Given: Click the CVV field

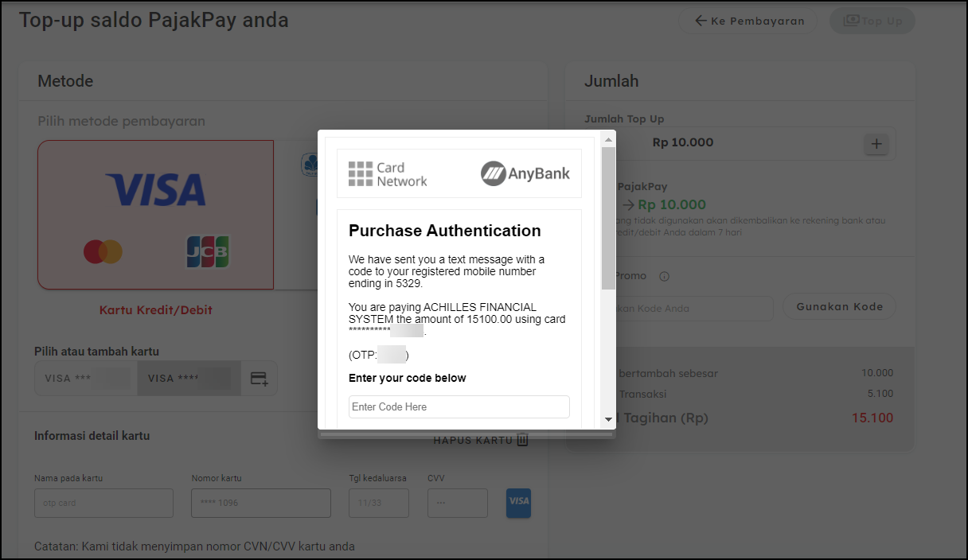Looking at the screenshot, I should (458, 503).
